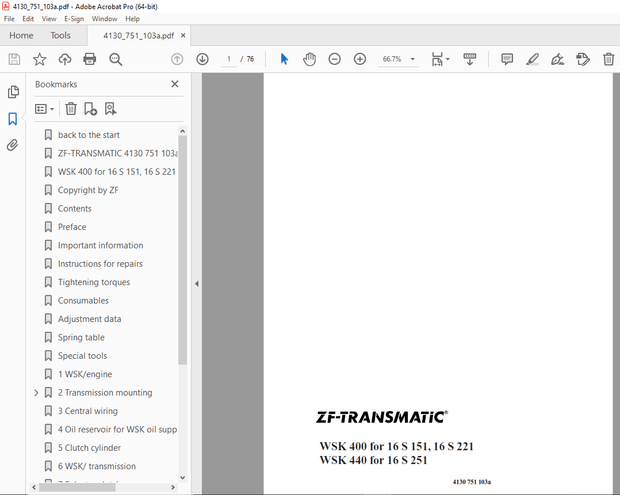Open 'Tightening torques' bookmark

tap(94, 282)
